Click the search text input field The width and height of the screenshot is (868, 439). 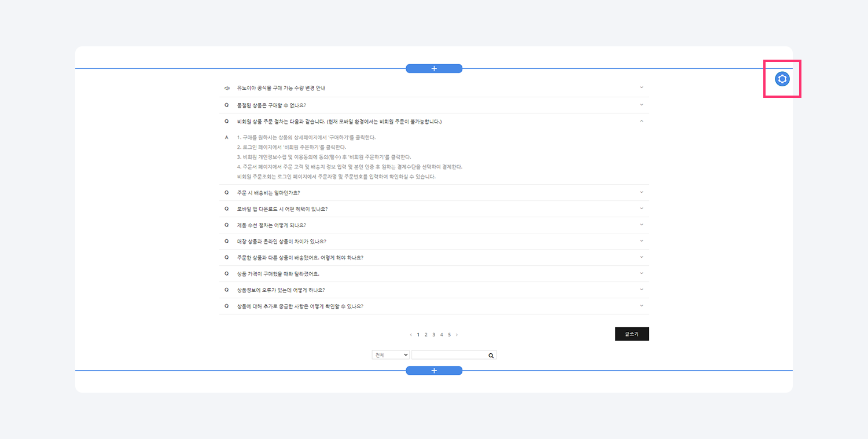[x=448, y=355]
